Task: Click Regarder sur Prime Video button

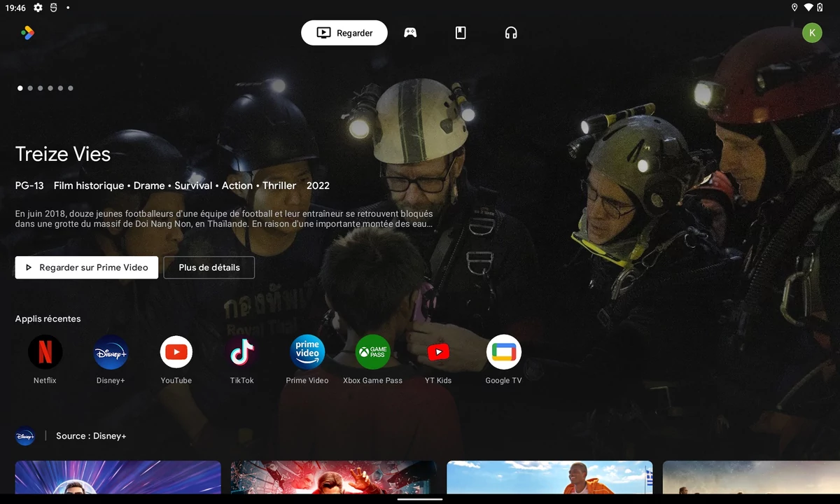Action: click(x=87, y=267)
